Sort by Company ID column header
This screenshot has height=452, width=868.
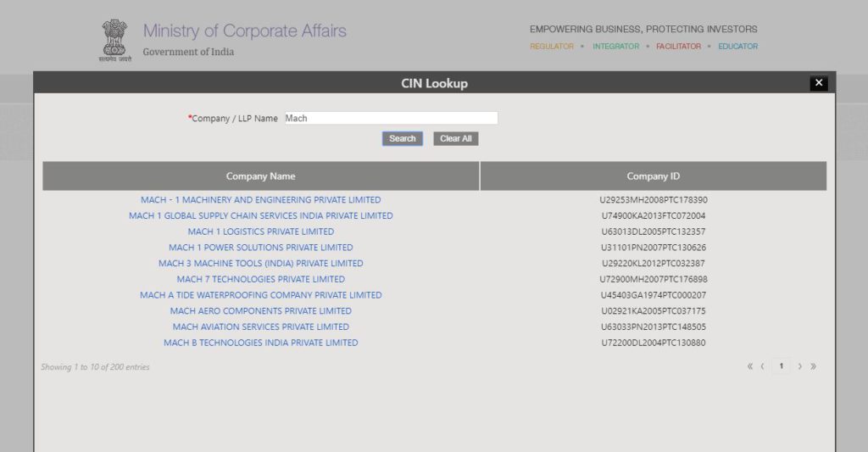(x=653, y=176)
